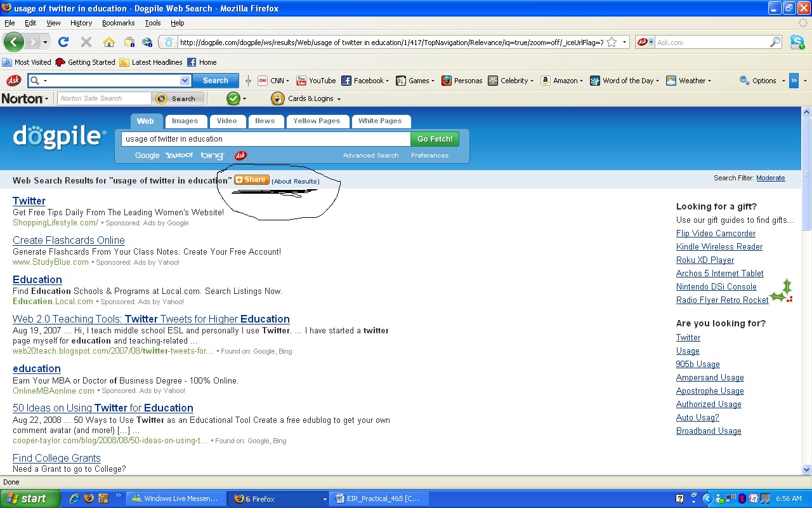The height and width of the screenshot is (508, 812).
Task: Click the dogpile logo
Action: [60, 137]
